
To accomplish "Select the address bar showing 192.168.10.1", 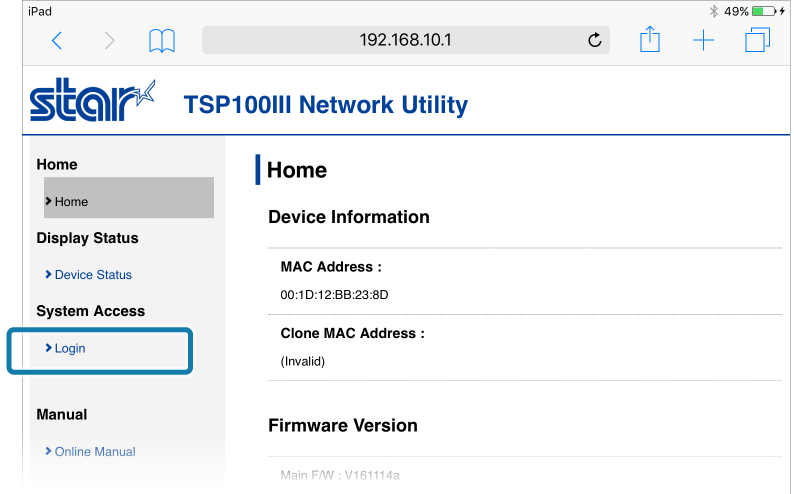I will 406,40.
